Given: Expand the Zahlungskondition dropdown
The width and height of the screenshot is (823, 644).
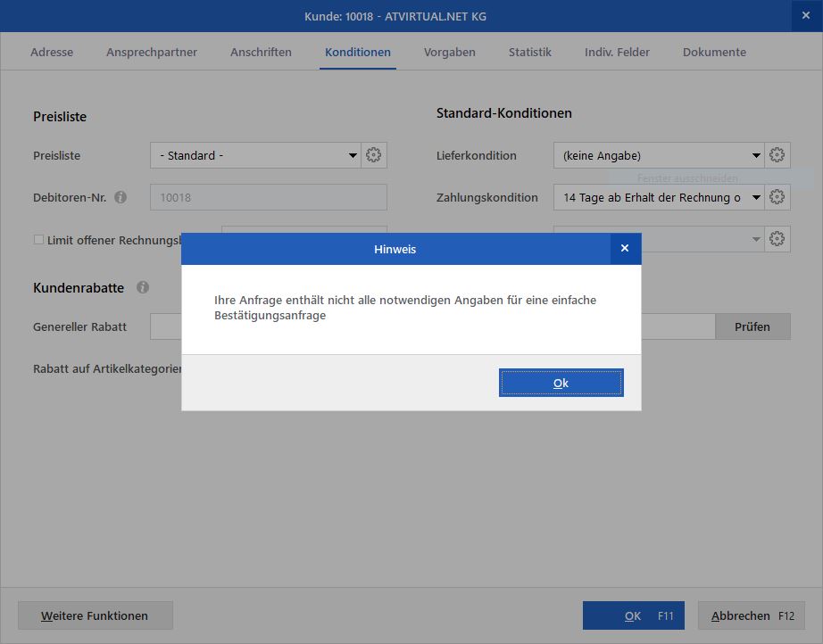Looking at the screenshot, I should pos(756,197).
